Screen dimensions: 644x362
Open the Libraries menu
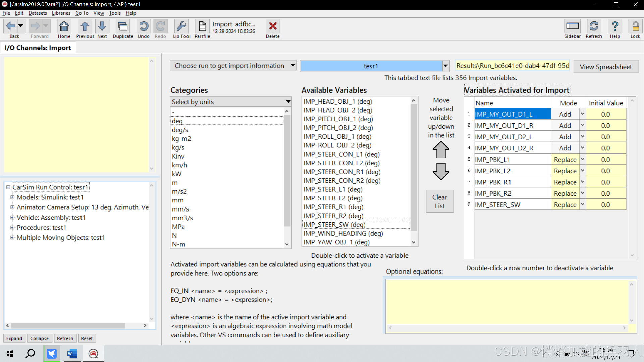[61, 13]
